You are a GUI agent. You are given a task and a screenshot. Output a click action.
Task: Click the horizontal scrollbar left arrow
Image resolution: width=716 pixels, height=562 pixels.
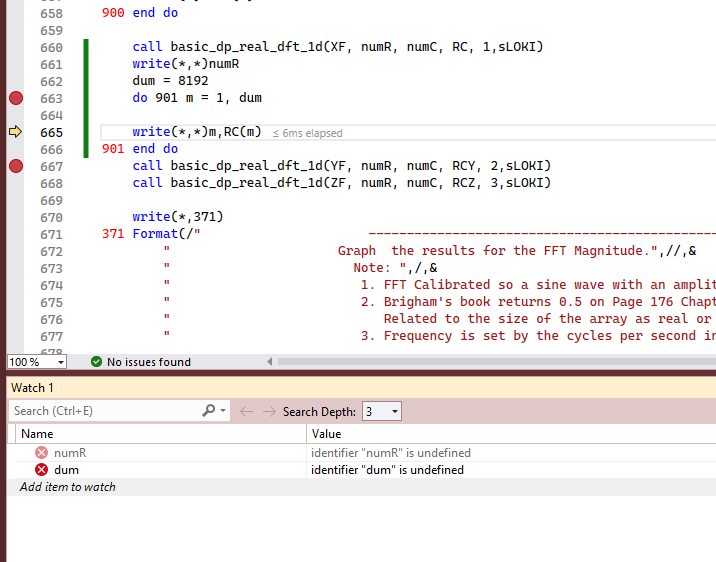269,362
